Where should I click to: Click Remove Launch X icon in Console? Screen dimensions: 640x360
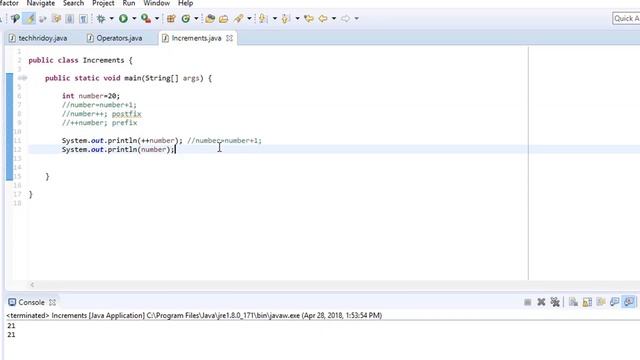click(541, 302)
